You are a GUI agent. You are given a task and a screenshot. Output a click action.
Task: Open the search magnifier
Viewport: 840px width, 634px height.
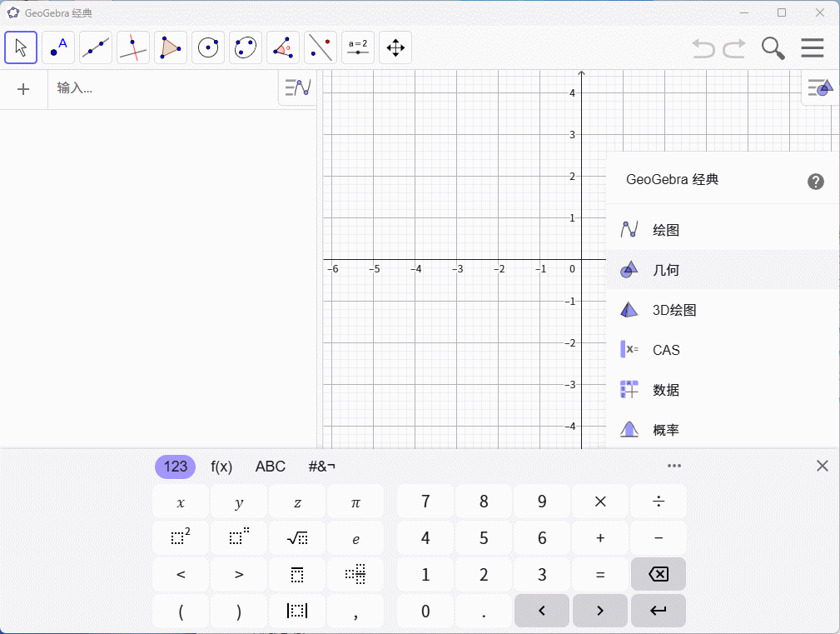point(773,48)
